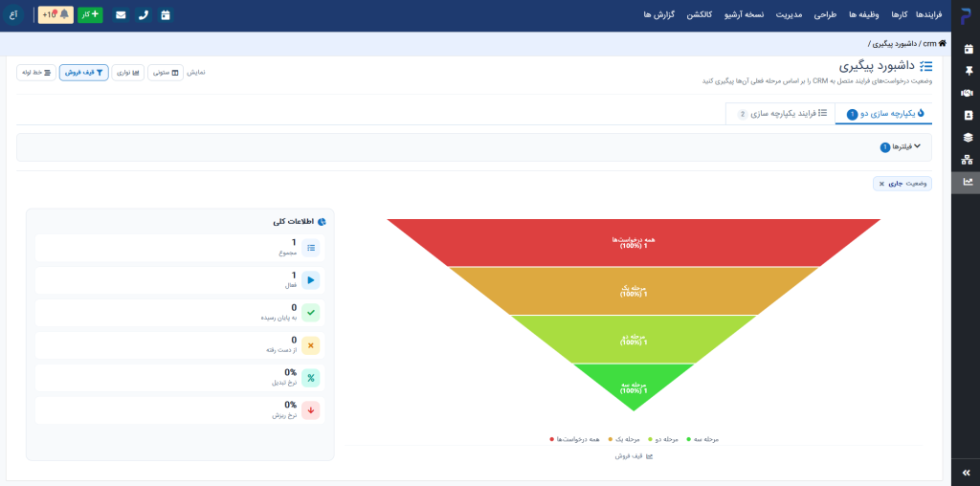
Task: Click the "قیف فروش" caption below the chart
Action: pyautogui.click(x=634, y=456)
